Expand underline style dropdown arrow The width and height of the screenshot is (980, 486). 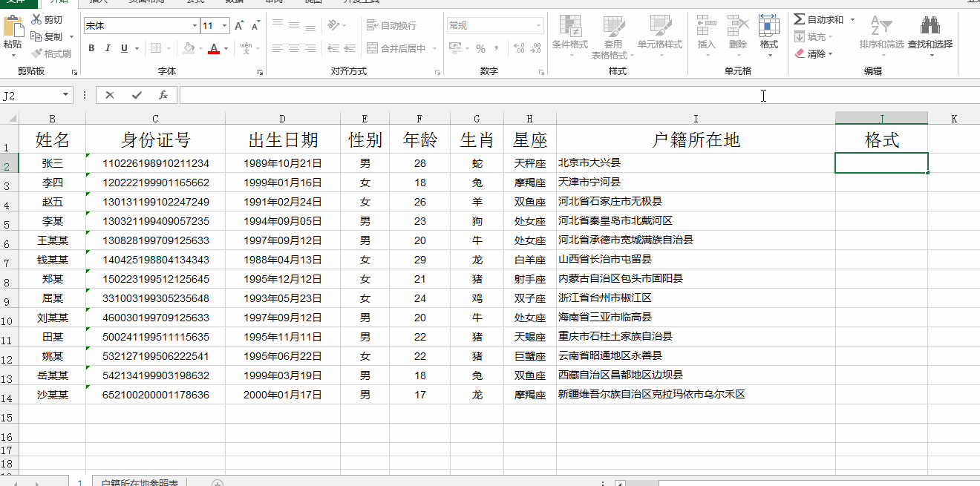[137, 48]
